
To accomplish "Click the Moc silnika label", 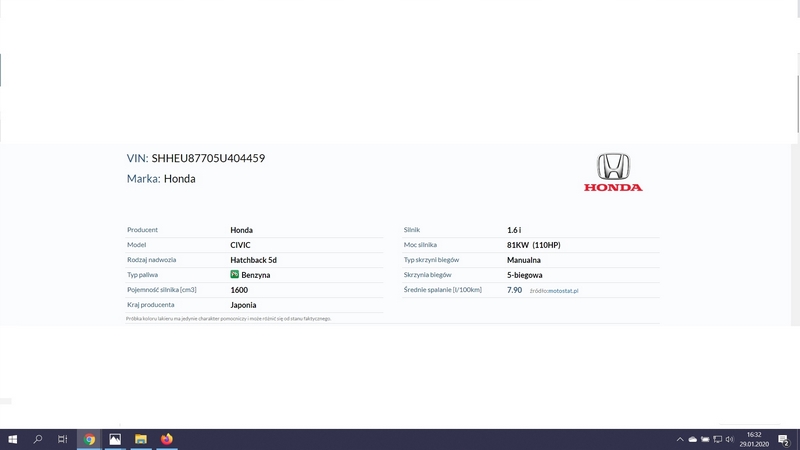I will click(x=420, y=245).
